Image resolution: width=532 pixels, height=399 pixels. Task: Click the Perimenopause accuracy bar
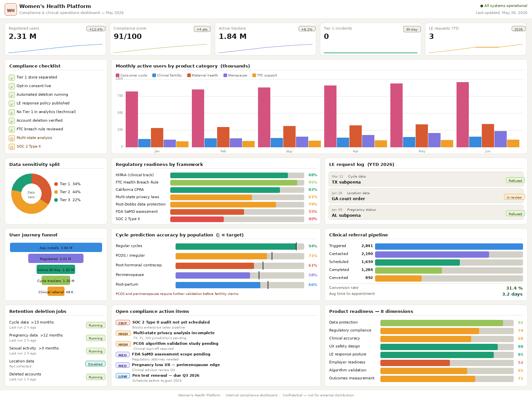pos(240,275)
